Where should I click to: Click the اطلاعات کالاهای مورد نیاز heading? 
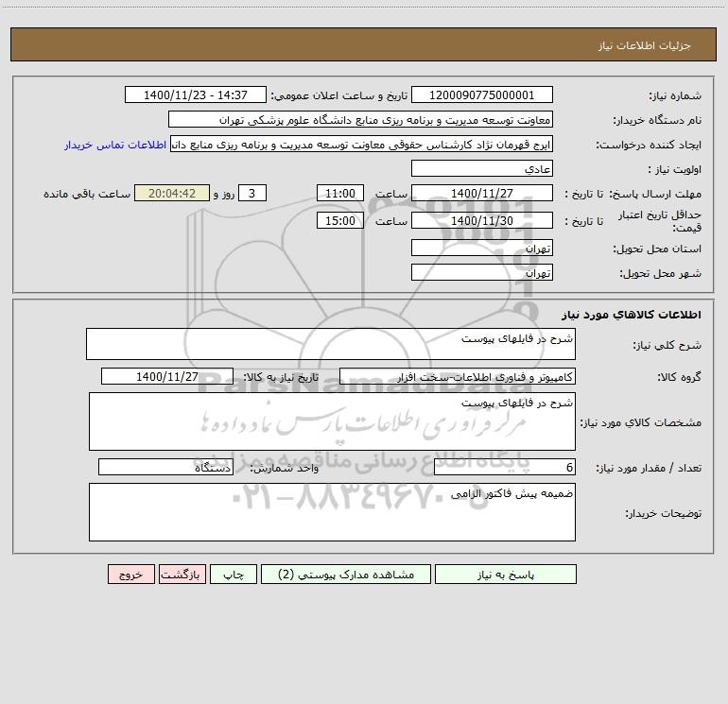click(x=632, y=315)
